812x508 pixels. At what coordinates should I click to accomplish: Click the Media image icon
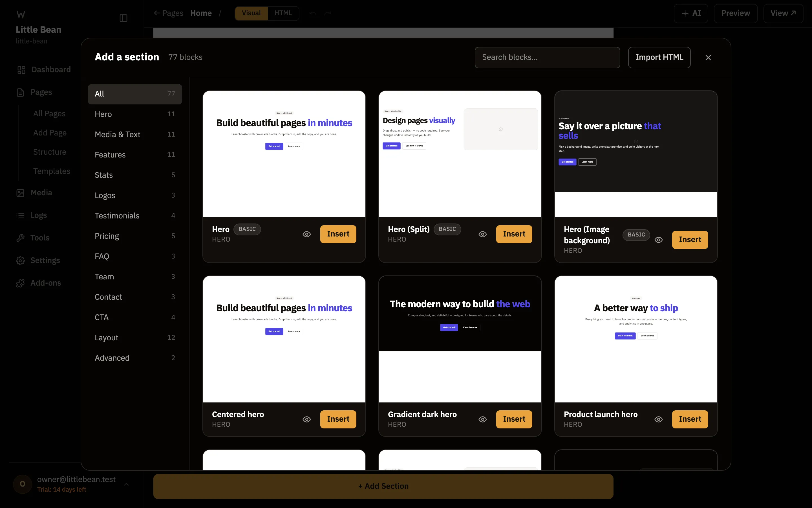(x=21, y=193)
